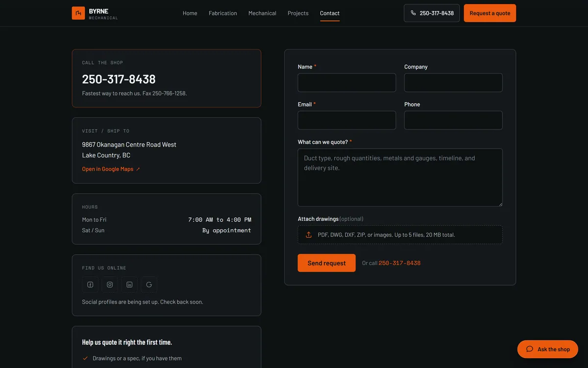The height and width of the screenshot is (368, 588).
Task: Click the Lake Country, BC text
Action: (106, 156)
